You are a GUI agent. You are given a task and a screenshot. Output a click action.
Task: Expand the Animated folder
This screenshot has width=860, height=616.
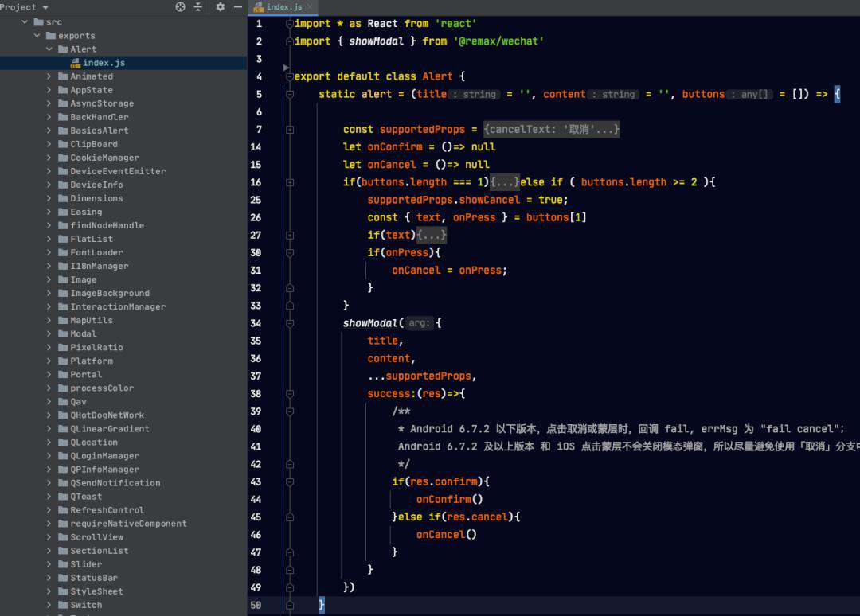49,76
